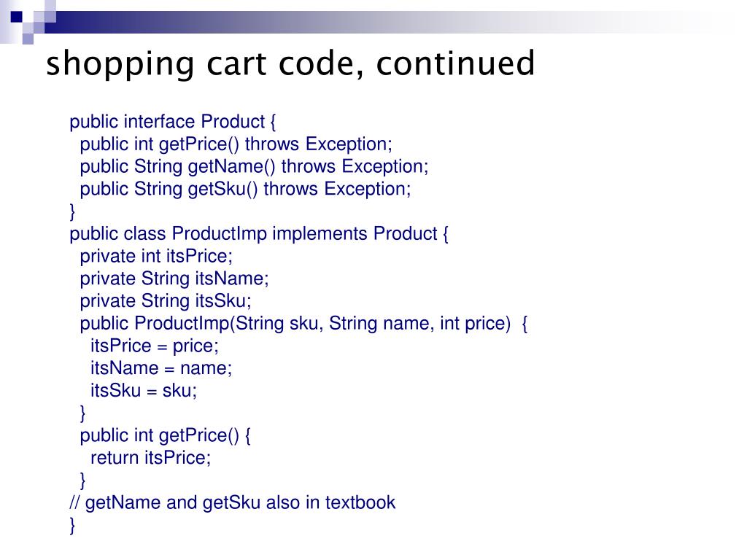
Task: Click the comment about getName and getSku
Action: click(x=233, y=503)
